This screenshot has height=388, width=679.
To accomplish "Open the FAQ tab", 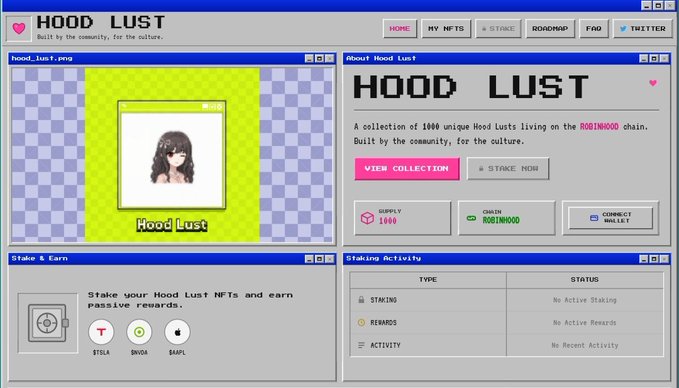I will (x=594, y=29).
